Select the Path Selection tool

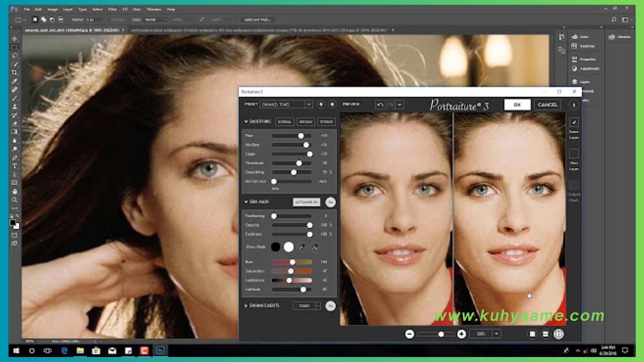15,174
